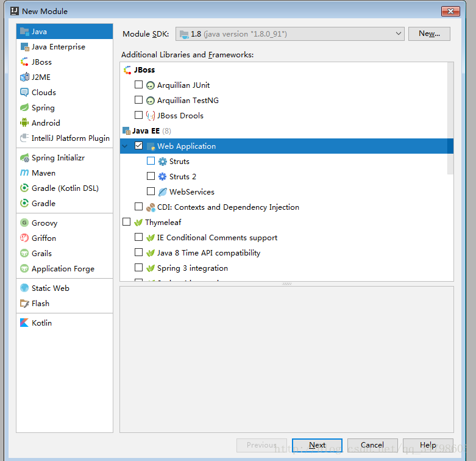Click the Kotlin logo icon
The height and width of the screenshot is (461, 476).
[24, 323]
